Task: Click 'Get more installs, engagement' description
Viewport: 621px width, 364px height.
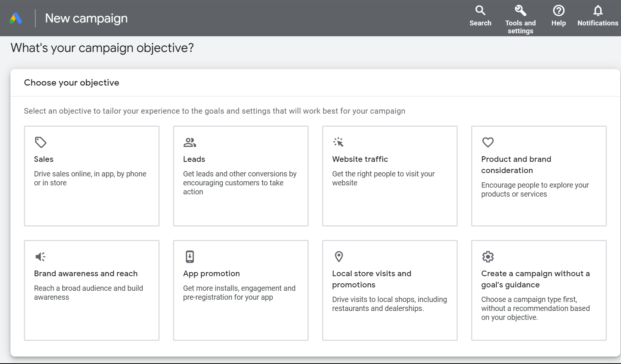Action: click(x=239, y=293)
